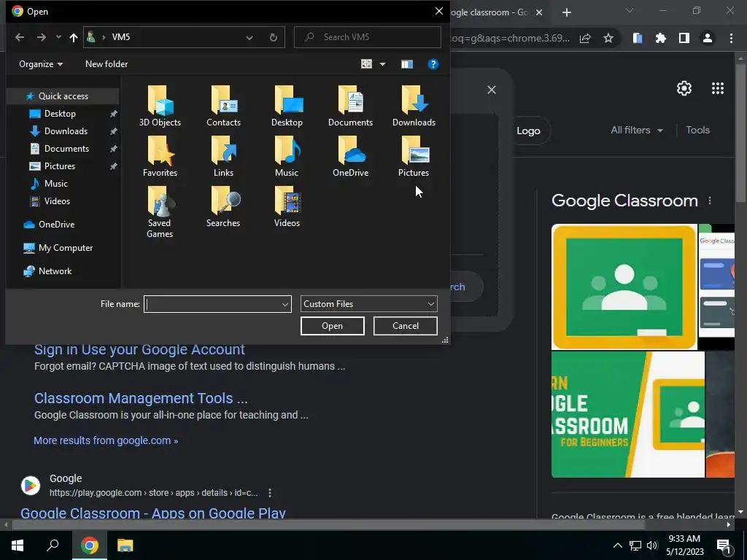Open the Saved Games folder

click(x=160, y=212)
